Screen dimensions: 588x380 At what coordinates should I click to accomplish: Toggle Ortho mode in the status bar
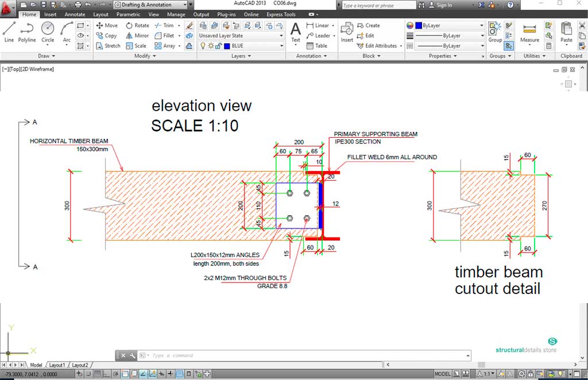tap(106, 373)
